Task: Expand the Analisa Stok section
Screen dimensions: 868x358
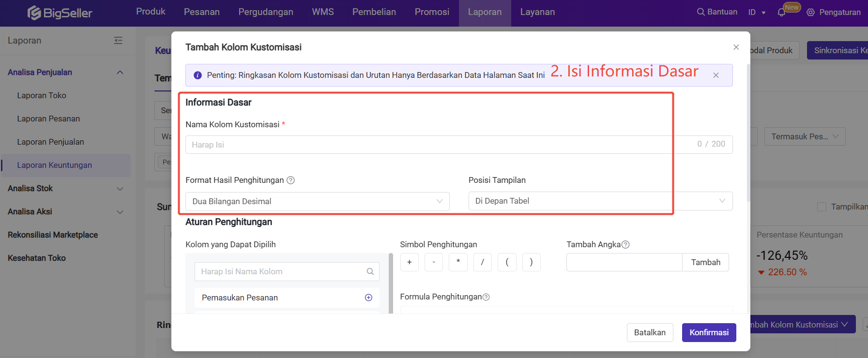Action: tap(120, 189)
